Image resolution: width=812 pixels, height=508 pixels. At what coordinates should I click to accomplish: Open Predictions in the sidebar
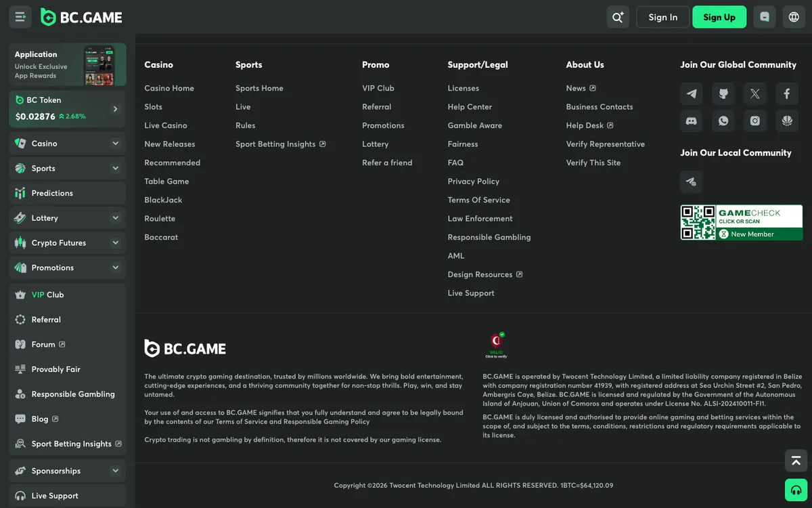click(68, 193)
